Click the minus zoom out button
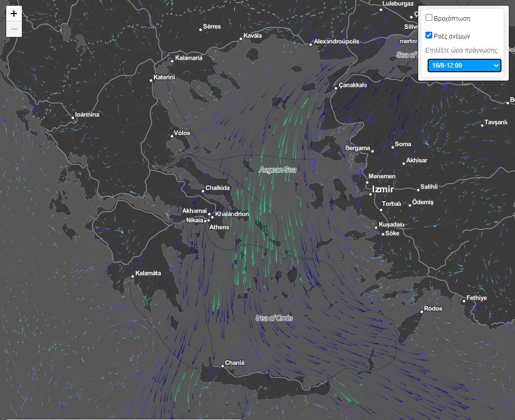The image size is (515, 420). pyautogui.click(x=14, y=30)
